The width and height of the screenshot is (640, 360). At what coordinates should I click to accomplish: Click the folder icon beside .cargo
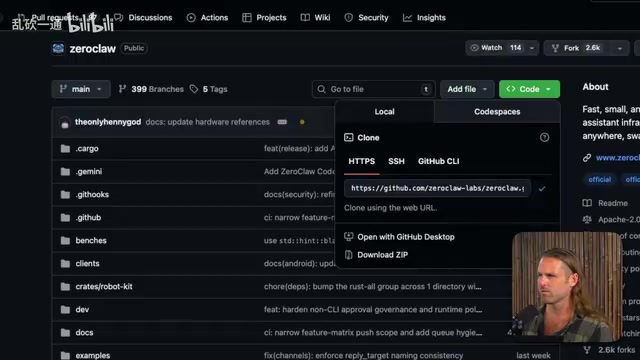tap(65, 149)
